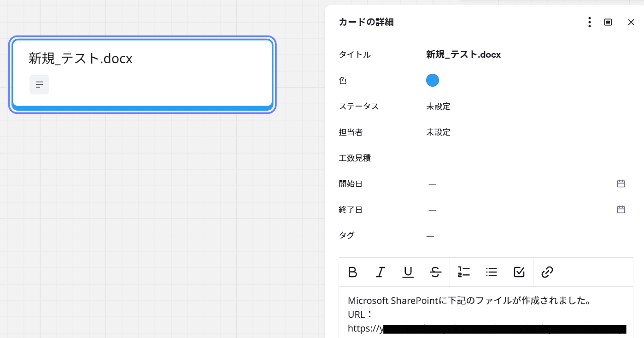The image size is (644, 338).
Task: Toggle underline formatting
Action: (x=408, y=272)
